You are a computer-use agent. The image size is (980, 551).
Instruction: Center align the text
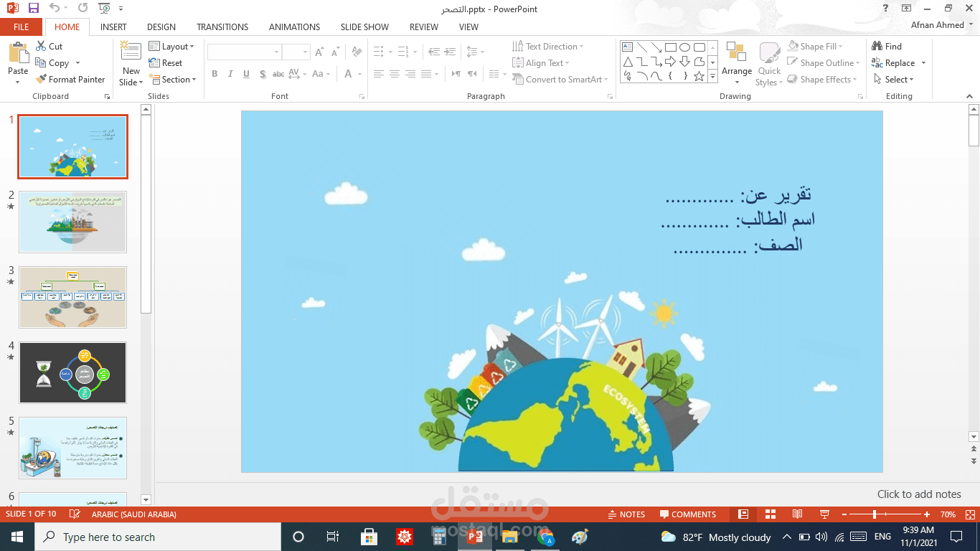pyautogui.click(x=394, y=74)
